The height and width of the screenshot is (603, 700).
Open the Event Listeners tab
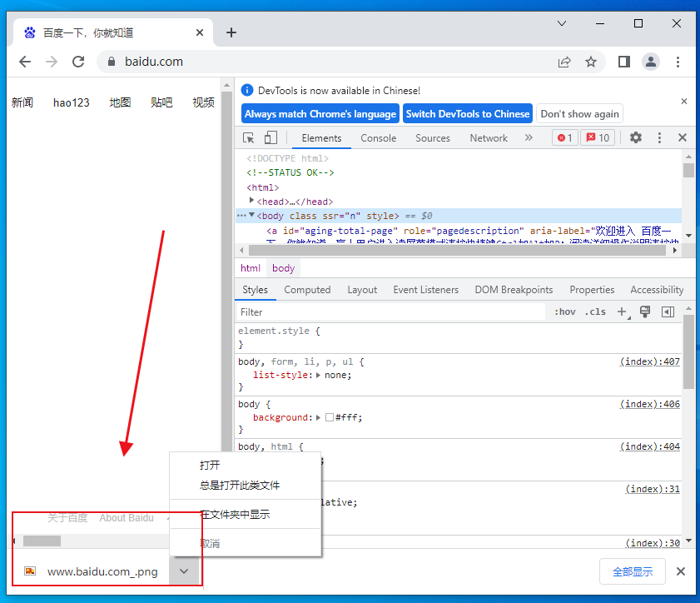(x=426, y=290)
